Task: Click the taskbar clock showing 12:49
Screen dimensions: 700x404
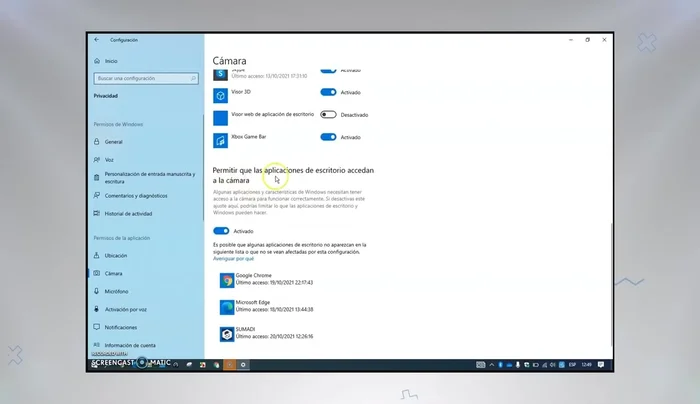Action: [x=585, y=365]
